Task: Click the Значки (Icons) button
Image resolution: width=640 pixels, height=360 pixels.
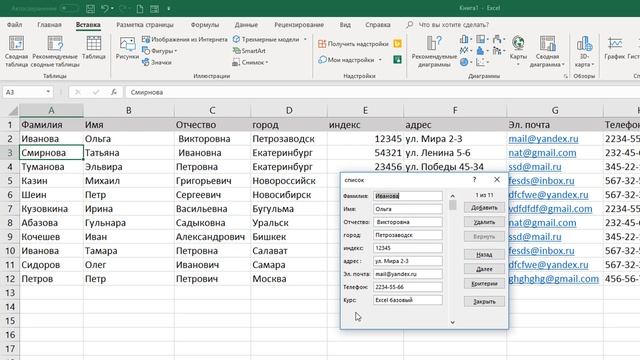Action: (x=157, y=62)
